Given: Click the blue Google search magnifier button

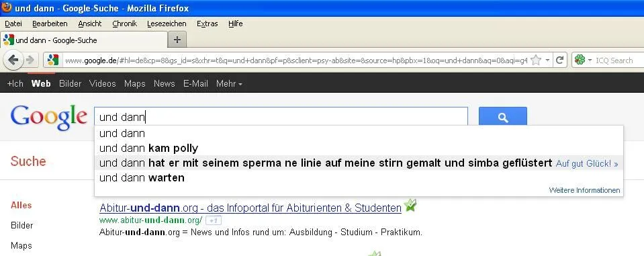Looking at the screenshot, I should [x=503, y=117].
